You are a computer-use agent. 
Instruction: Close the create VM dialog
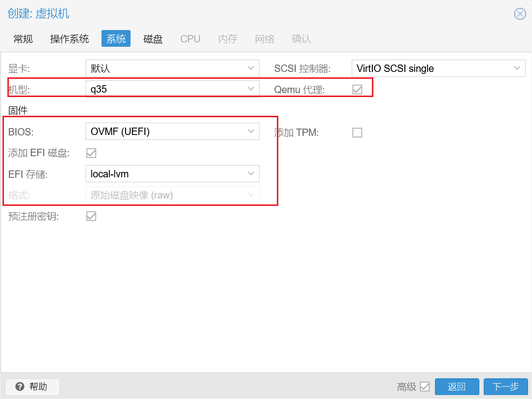click(520, 14)
